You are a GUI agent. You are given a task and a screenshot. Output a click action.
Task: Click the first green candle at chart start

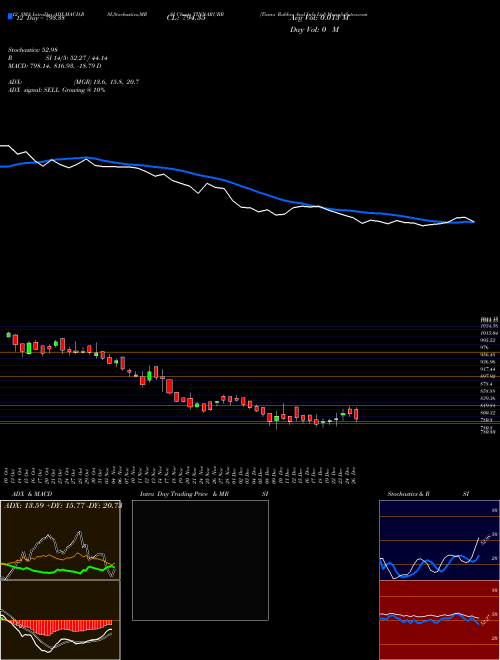click(x=8, y=335)
